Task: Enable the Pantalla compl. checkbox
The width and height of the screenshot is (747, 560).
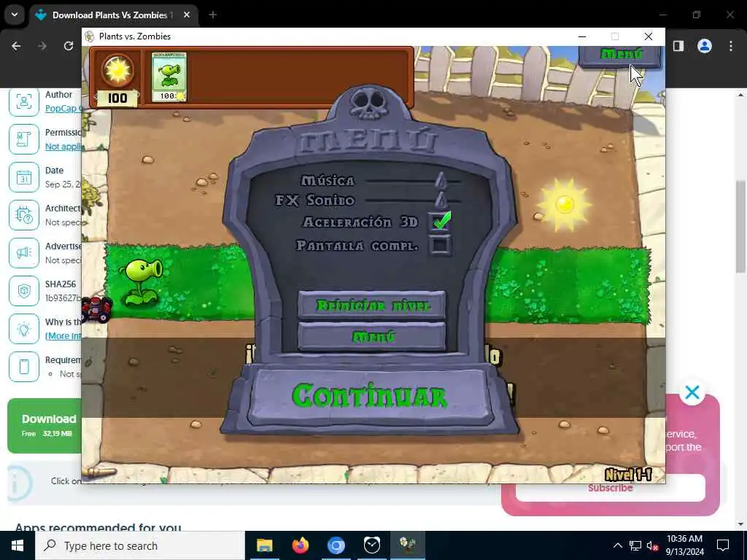Action: click(x=439, y=245)
